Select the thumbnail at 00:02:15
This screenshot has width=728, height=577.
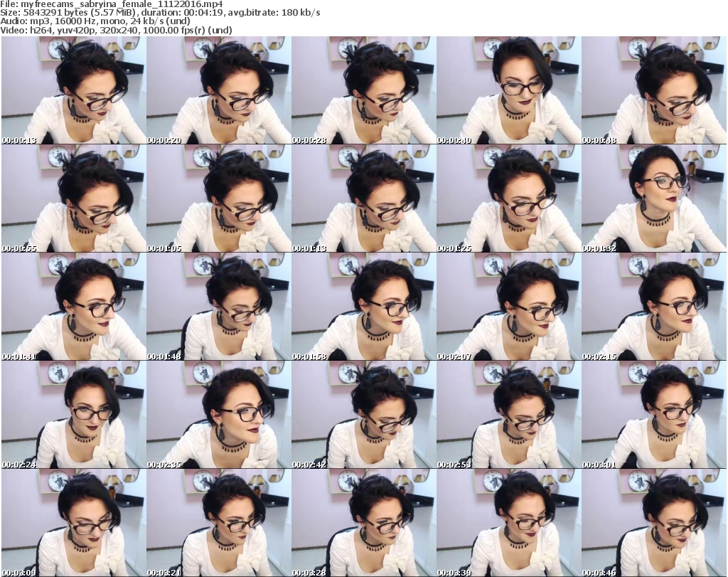pos(654,307)
